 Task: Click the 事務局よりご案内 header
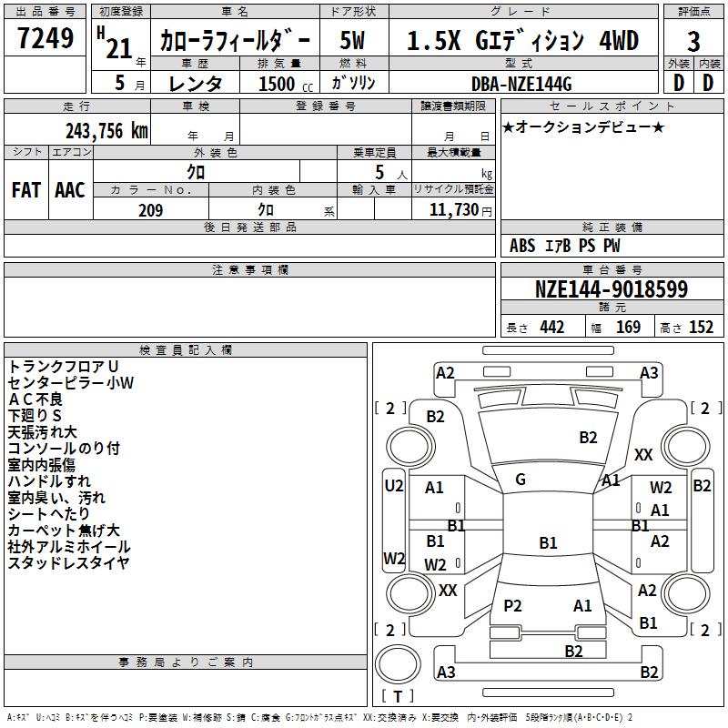point(186,662)
